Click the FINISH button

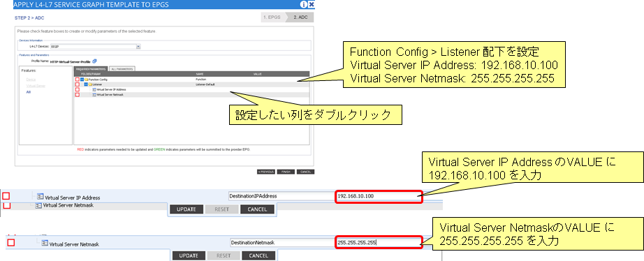pyautogui.click(x=286, y=172)
